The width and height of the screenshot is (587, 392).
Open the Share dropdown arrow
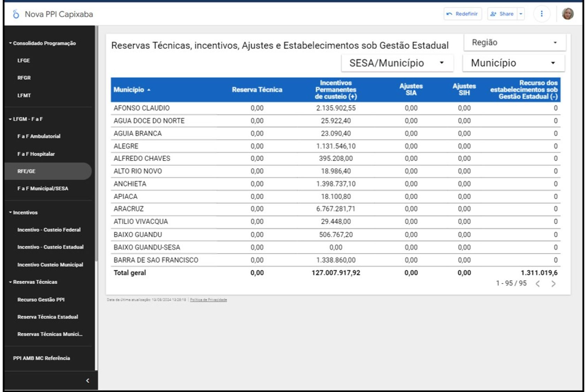521,14
